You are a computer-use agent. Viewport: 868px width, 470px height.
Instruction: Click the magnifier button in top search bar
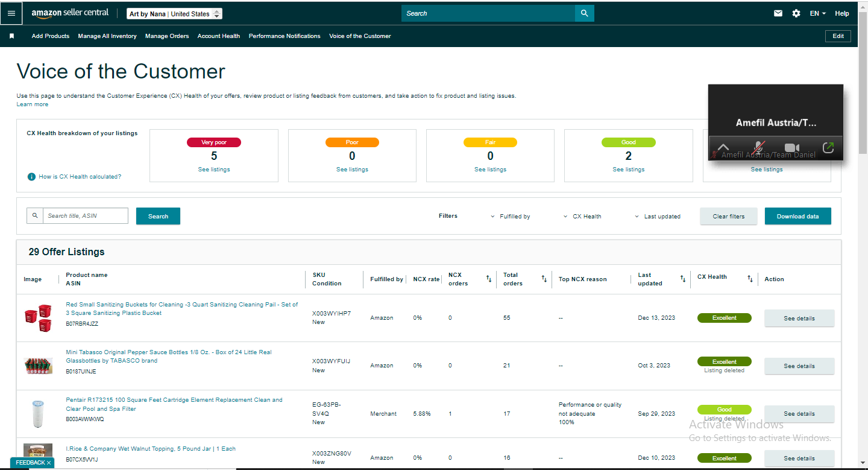(584, 13)
